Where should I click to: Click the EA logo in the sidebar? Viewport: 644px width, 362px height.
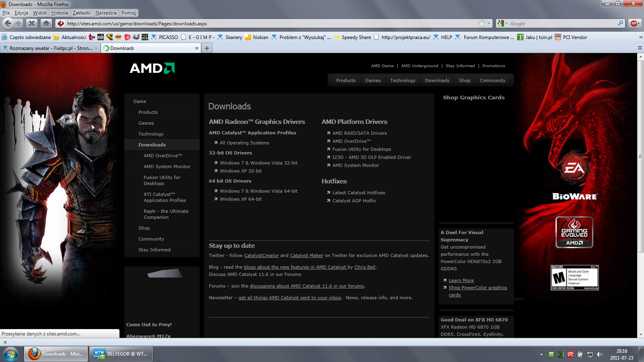tap(574, 168)
